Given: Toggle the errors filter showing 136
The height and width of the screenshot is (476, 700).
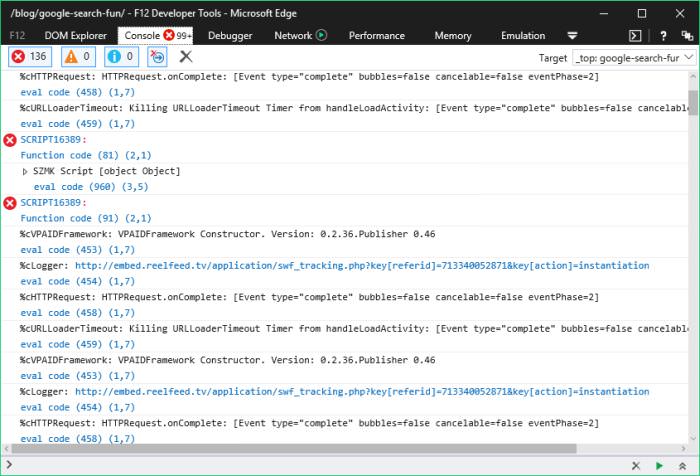Looking at the screenshot, I should click(x=29, y=57).
